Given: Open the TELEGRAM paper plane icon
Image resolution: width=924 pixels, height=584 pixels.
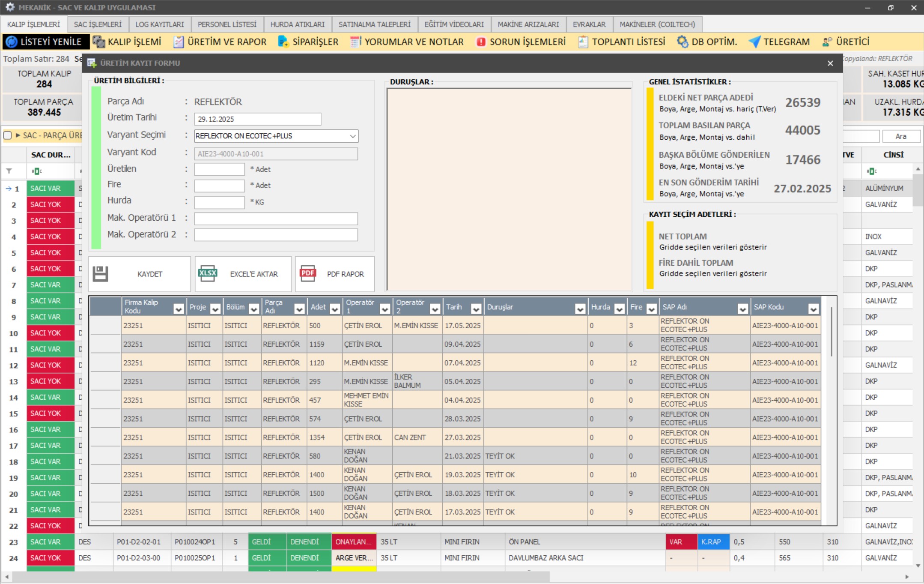Looking at the screenshot, I should pyautogui.click(x=754, y=42).
